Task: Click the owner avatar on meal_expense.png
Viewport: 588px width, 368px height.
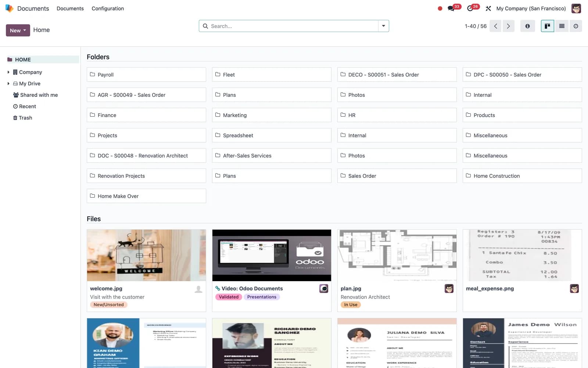Action: tap(574, 289)
